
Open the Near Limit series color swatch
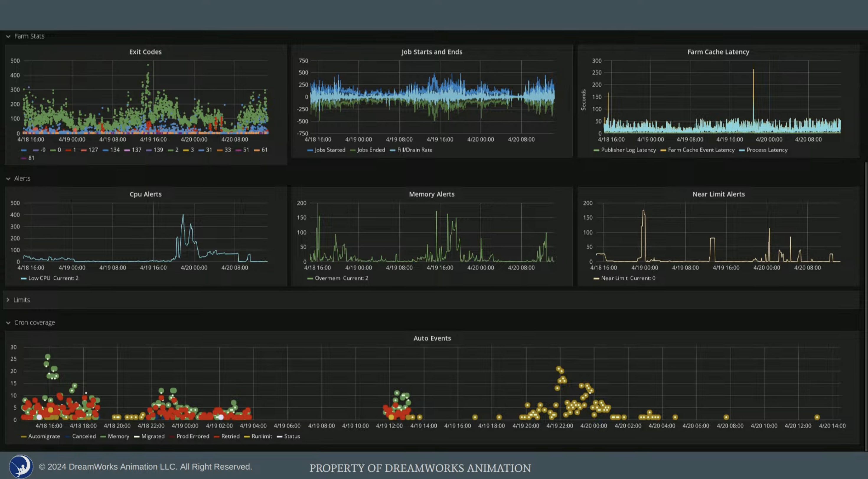(596, 278)
